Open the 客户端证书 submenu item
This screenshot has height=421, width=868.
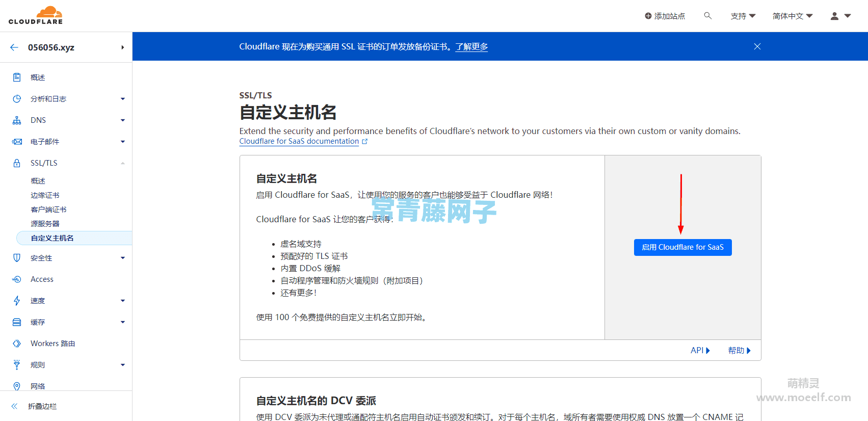click(x=48, y=209)
